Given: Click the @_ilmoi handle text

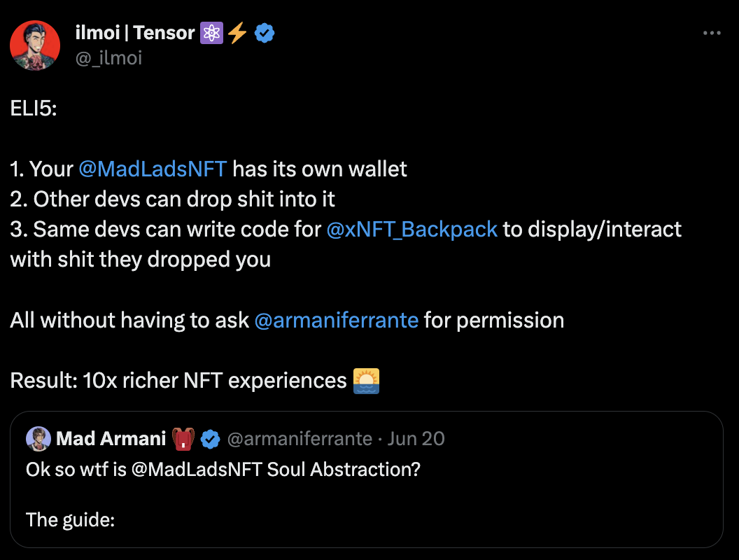Looking at the screenshot, I should click(108, 57).
